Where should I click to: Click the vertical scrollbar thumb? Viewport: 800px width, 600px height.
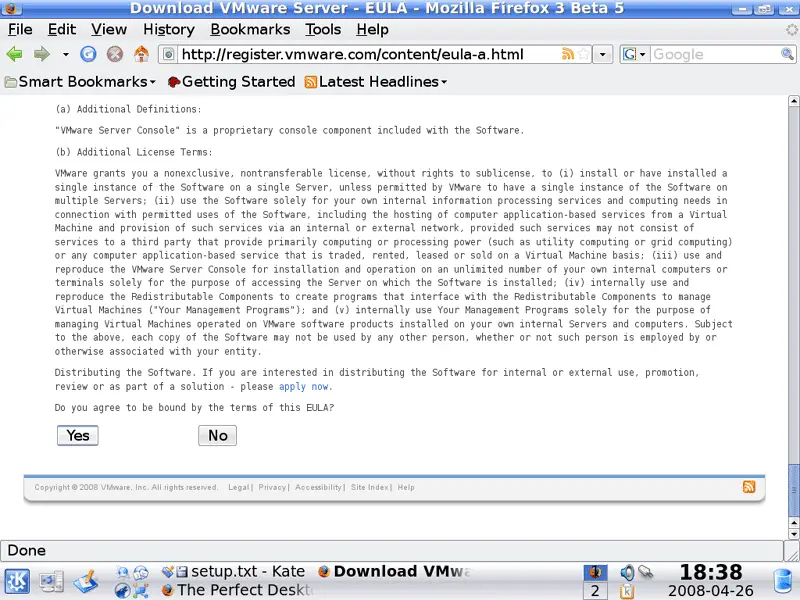point(793,490)
